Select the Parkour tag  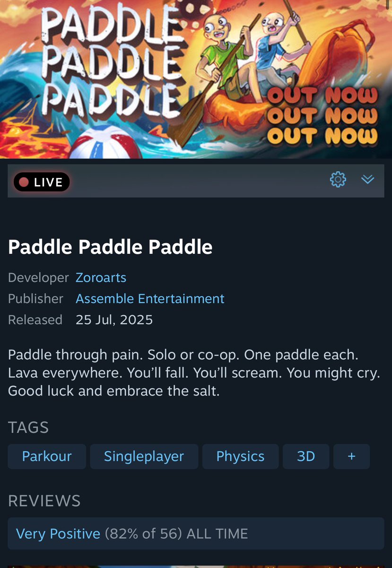coord(47,456)
